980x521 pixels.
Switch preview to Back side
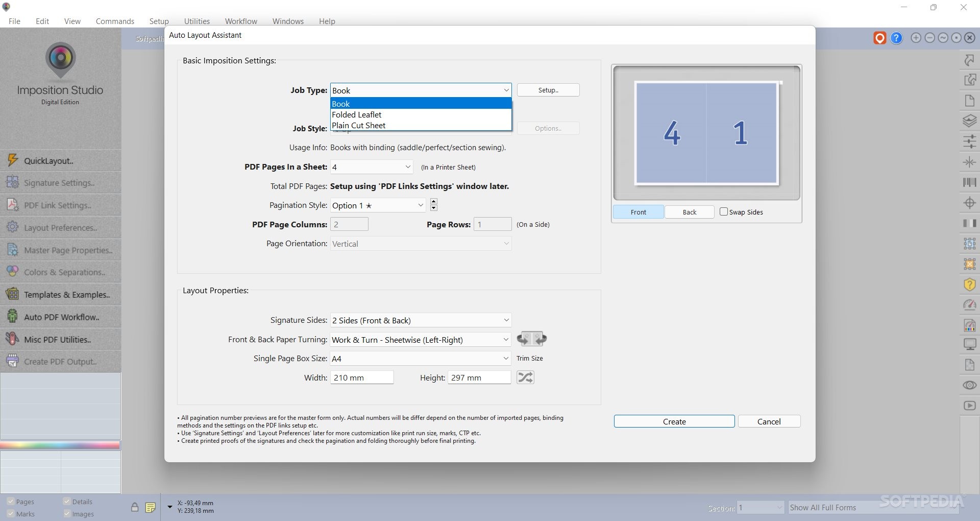point(690,212)
